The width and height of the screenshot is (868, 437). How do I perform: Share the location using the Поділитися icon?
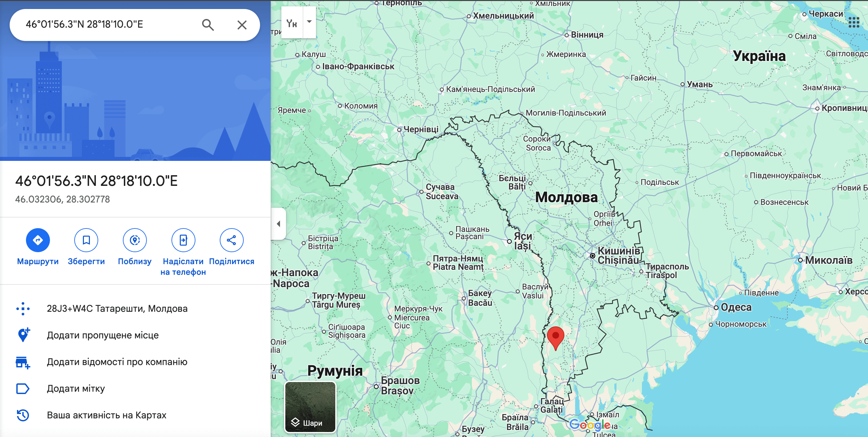231,240
